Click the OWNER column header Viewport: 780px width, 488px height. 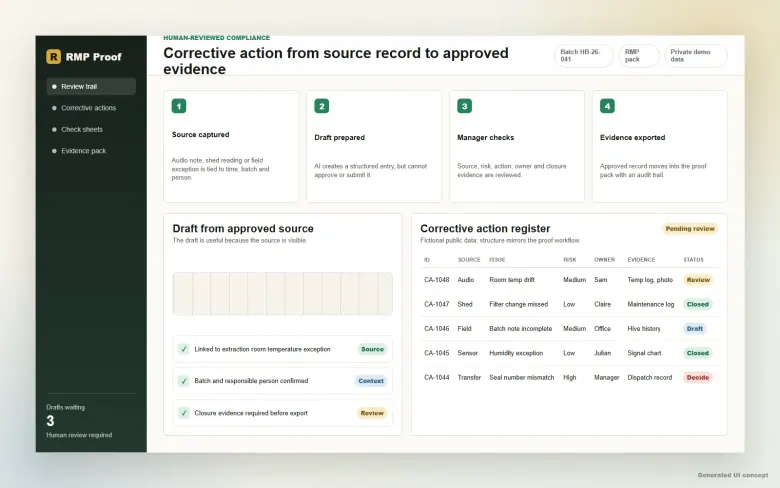click(604, 260)
